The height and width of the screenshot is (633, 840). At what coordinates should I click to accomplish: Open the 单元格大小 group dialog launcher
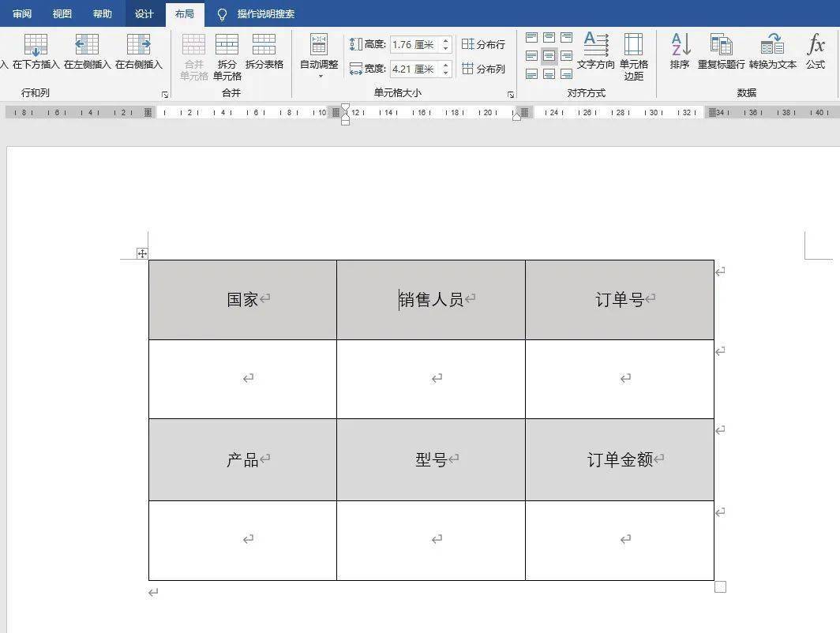coord(511,94)
